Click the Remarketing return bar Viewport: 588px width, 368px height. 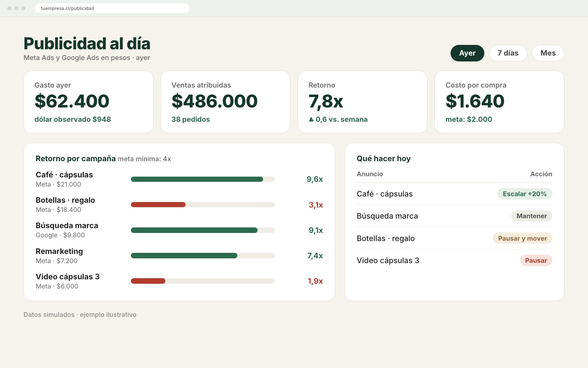click(x=203, y=255)
